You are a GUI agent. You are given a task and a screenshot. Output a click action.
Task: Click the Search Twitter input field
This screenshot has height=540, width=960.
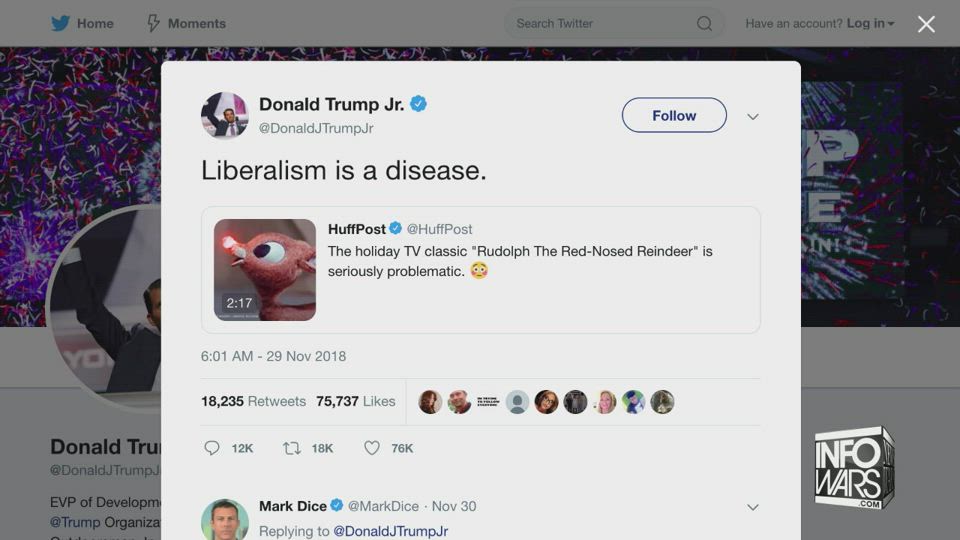[603, 23]
